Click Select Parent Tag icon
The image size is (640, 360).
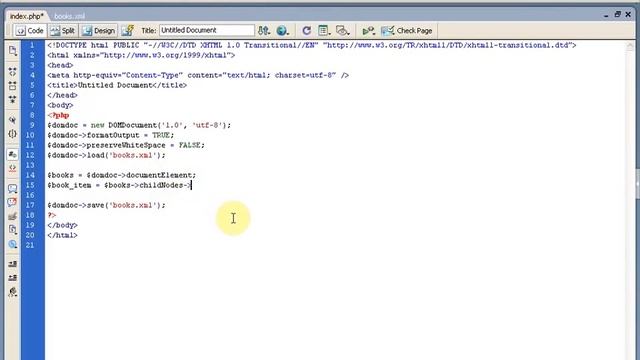[13, 120]
